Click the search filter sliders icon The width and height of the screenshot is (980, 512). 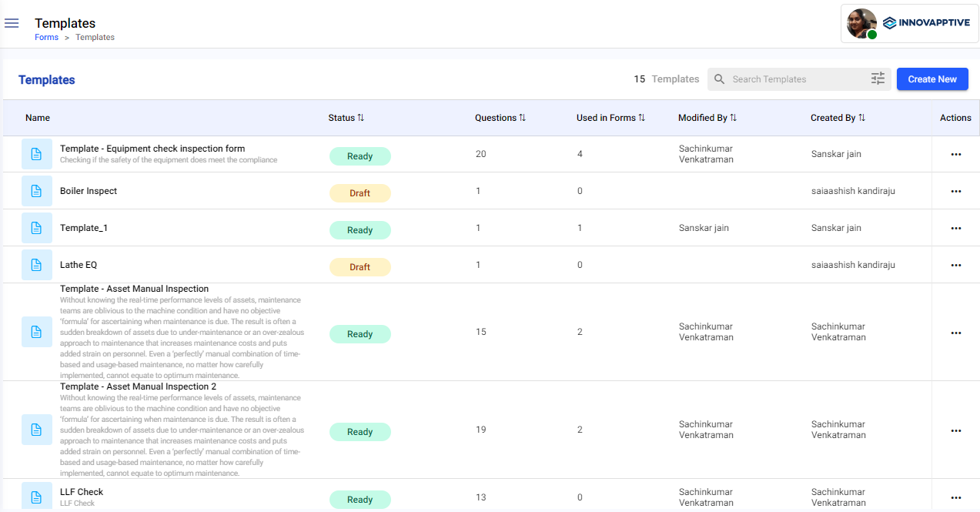878,79
